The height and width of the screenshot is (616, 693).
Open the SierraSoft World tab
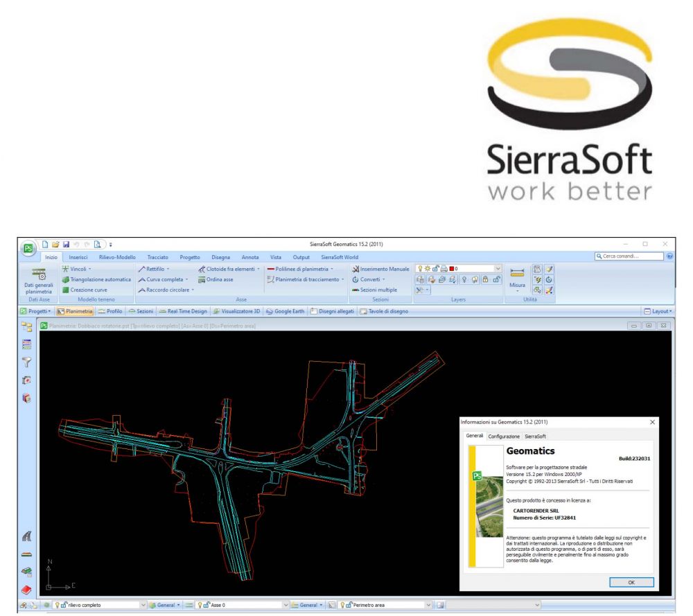[x=340, y=257]
